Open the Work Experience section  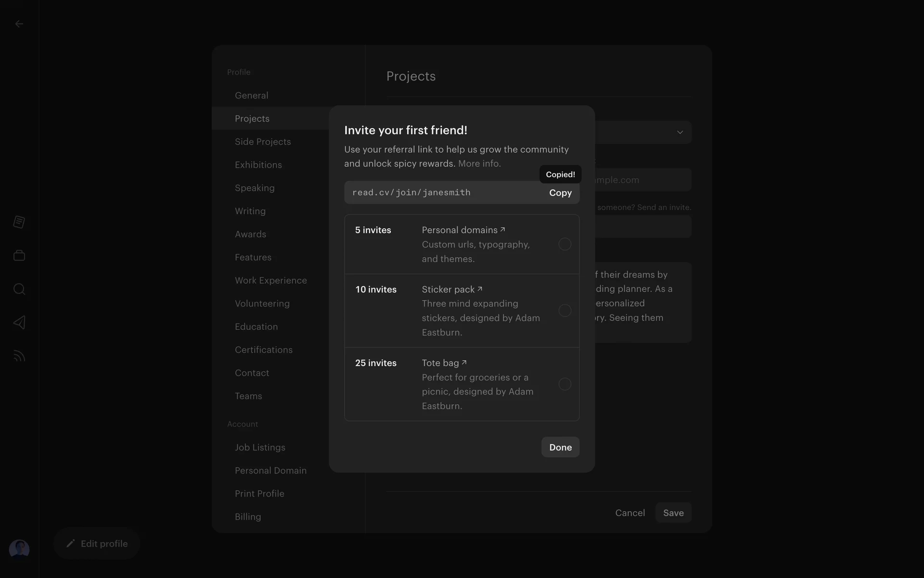pos(270,280)
